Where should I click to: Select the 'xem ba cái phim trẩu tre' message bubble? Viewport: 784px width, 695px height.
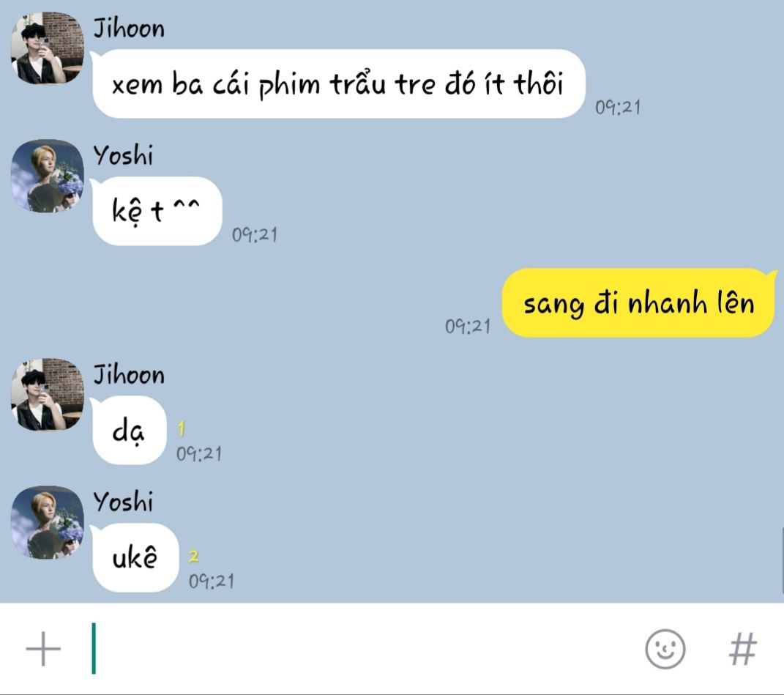coord(338,83)
